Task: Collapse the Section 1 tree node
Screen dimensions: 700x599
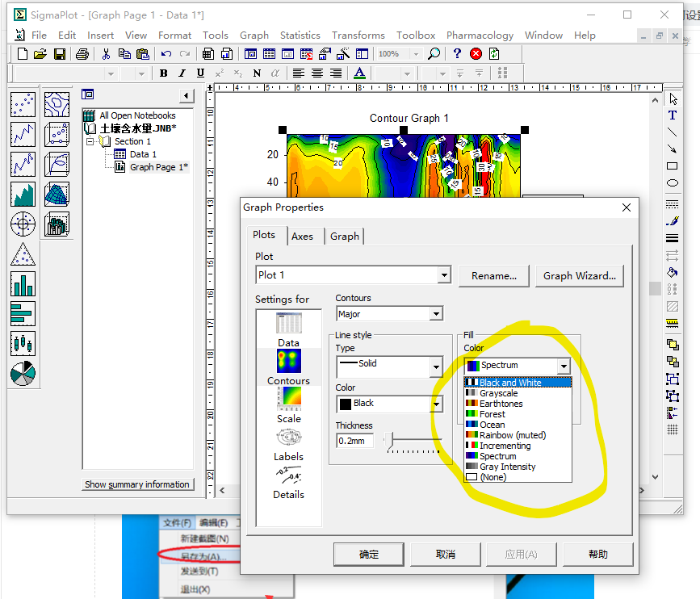Action: point(90,141)
